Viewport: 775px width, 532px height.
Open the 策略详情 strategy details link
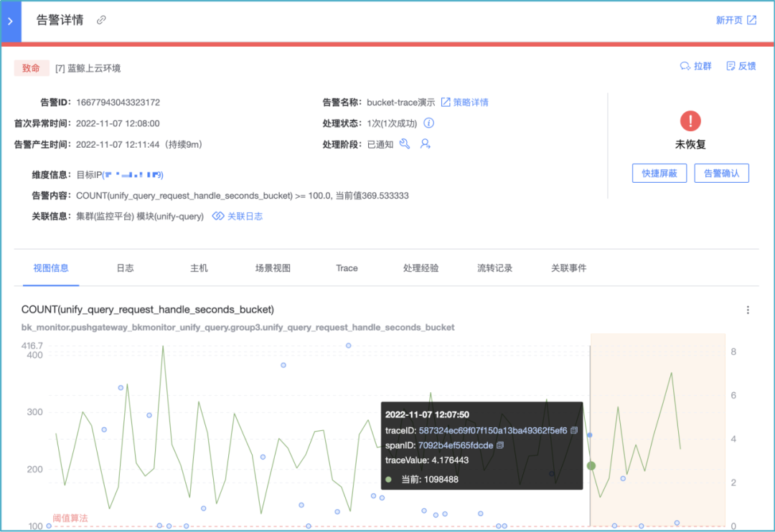[464, 103]
